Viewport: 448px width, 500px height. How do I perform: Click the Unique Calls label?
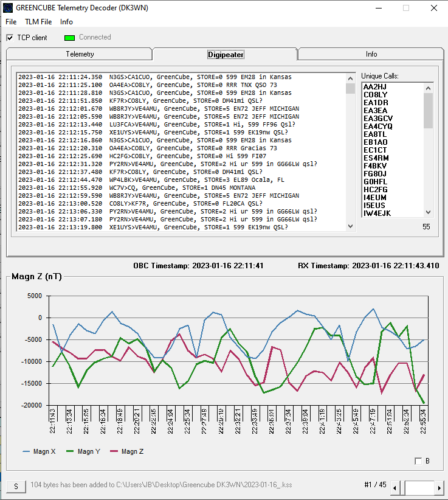[x=379, y=76]
